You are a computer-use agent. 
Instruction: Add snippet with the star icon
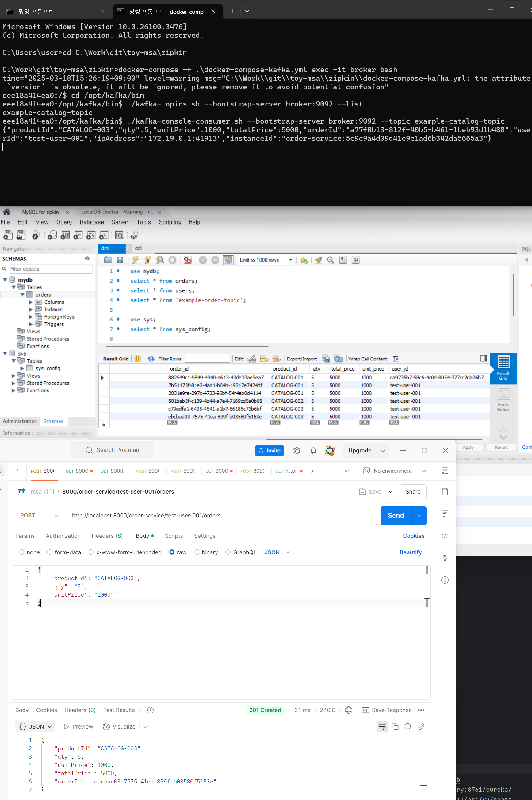[303, 260]
